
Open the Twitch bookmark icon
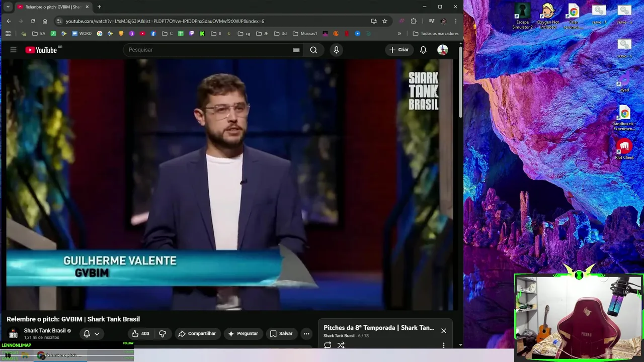point(192,34)
